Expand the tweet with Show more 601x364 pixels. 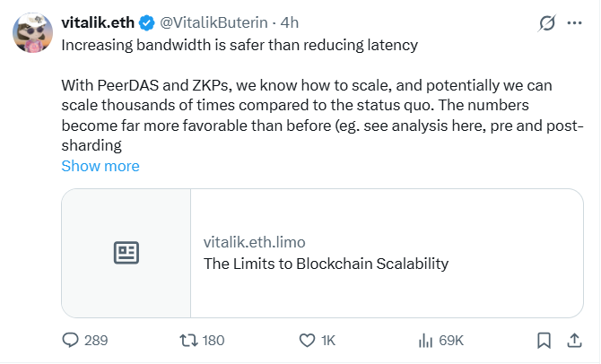[x=100, y=166]
